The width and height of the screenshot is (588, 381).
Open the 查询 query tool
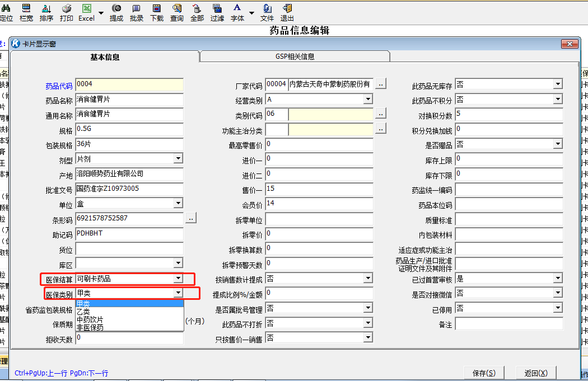pos(176,11)
